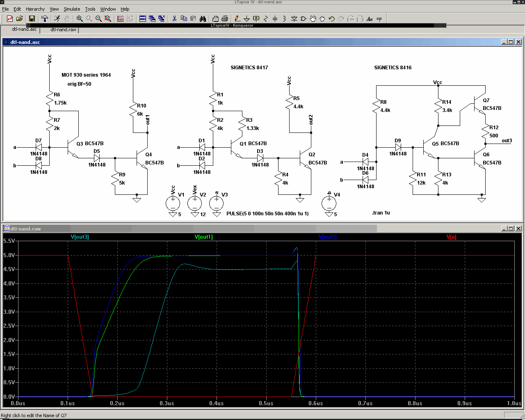Pick the Resistor component tool
This screenshot has height=420, width=525.
(x=265, y=18)
